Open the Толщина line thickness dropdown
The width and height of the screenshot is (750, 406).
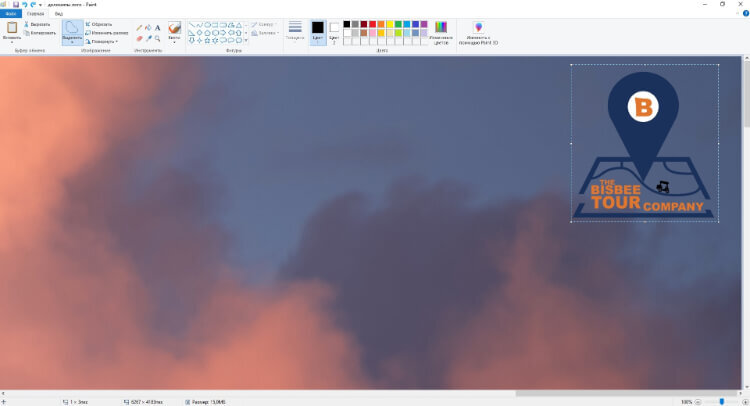tap(295, 31)
